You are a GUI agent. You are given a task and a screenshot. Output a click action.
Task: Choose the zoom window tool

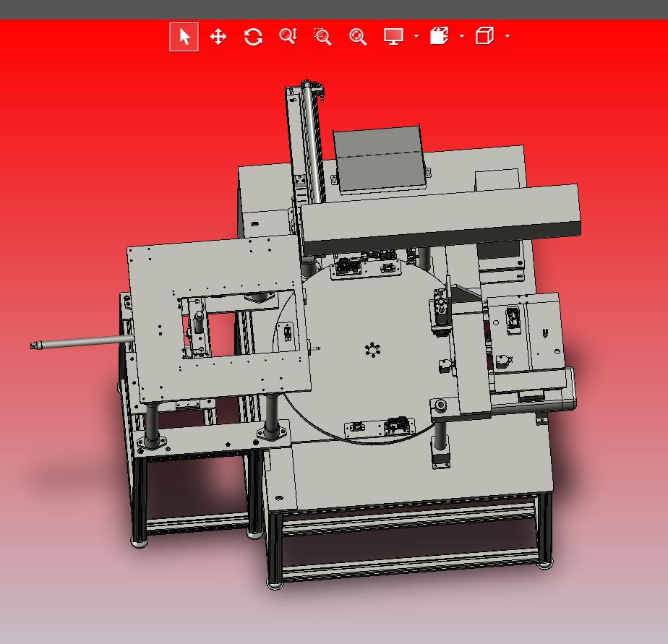point(322,37)
